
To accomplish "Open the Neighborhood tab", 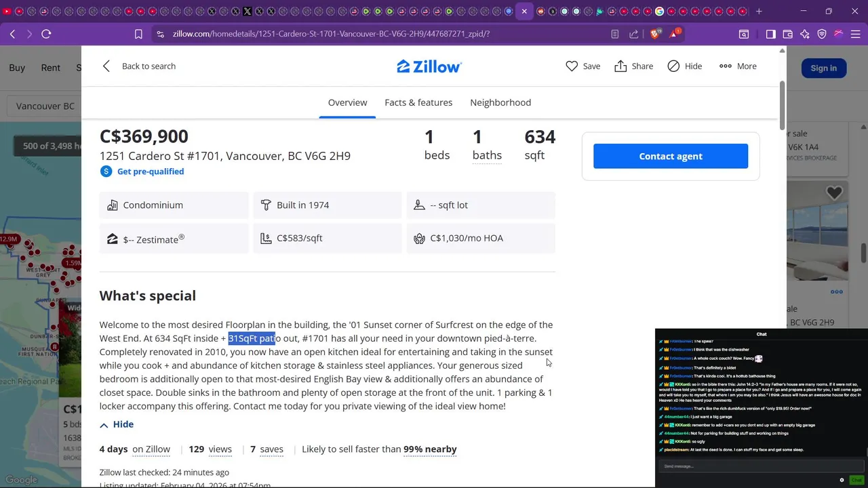I will [500, 102].
